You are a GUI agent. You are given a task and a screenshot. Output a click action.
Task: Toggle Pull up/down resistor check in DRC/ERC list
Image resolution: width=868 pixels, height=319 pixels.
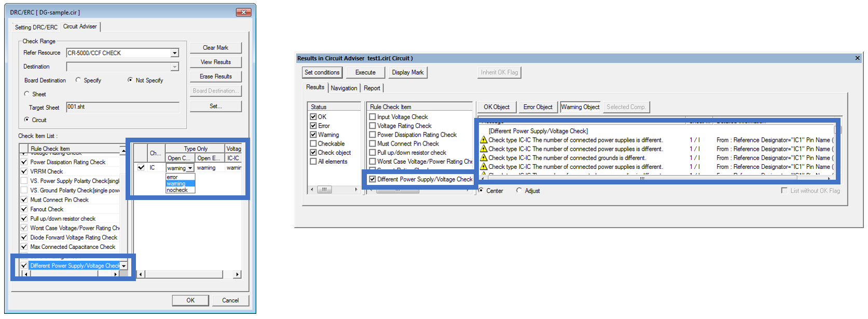(x=24, y=219)
